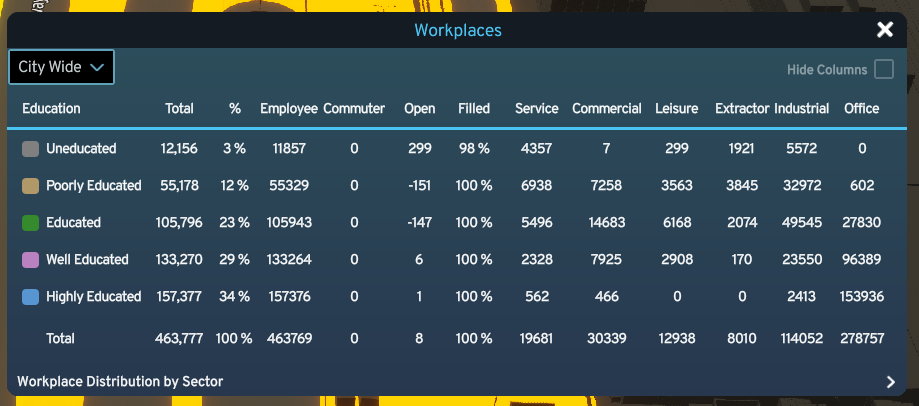This screenshot has height=406, width=919.
Task: Click the Well Educated percentage 29 %
Action: click(234, 260)
